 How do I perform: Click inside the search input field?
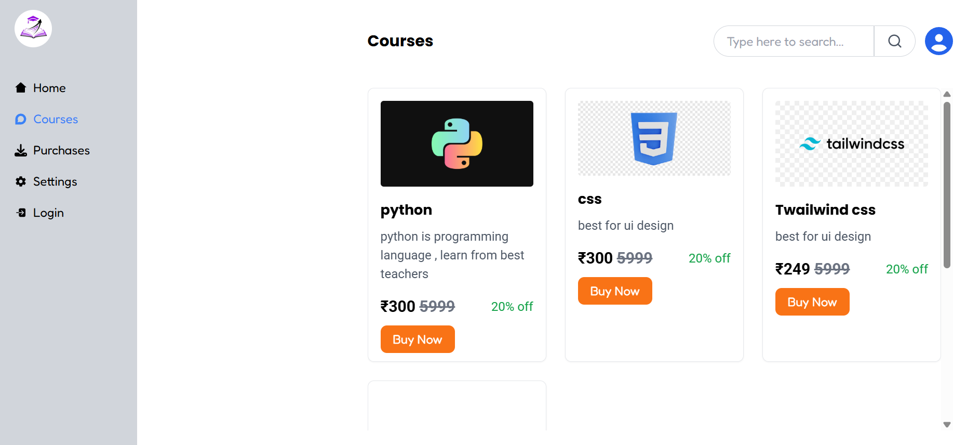point(793,41)
